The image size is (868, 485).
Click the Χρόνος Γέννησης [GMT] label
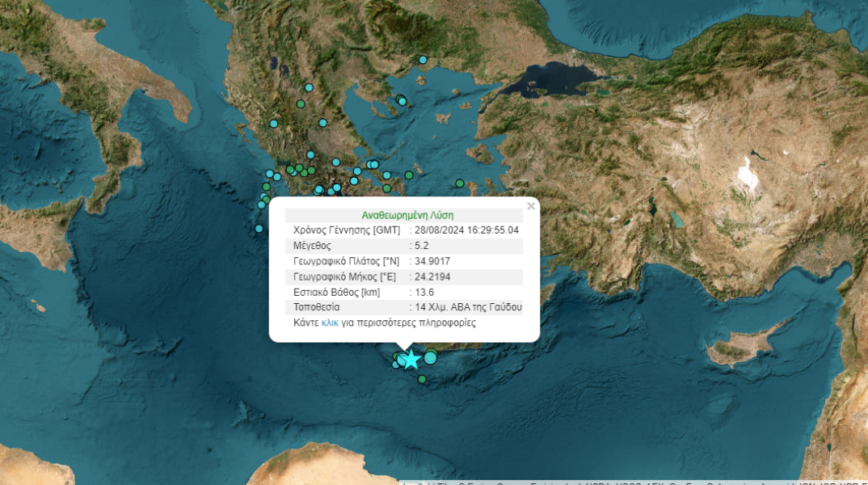(x=346, y=230)
